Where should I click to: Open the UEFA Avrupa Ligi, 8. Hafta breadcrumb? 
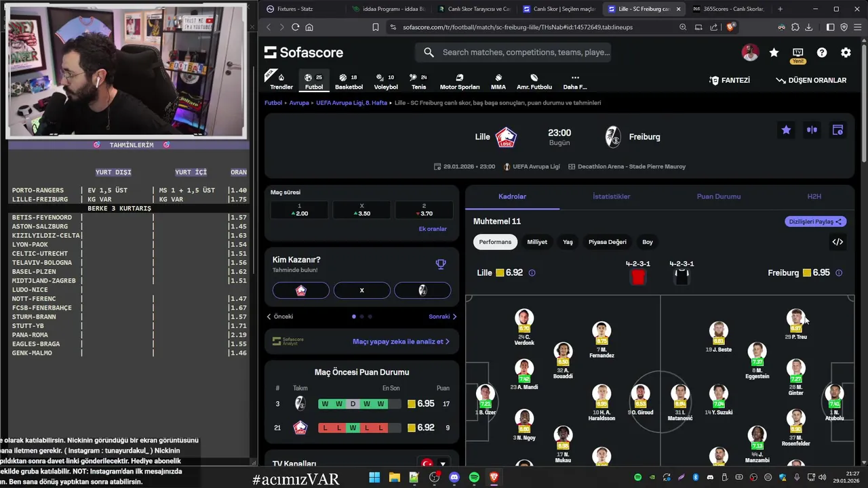point(351,103)
